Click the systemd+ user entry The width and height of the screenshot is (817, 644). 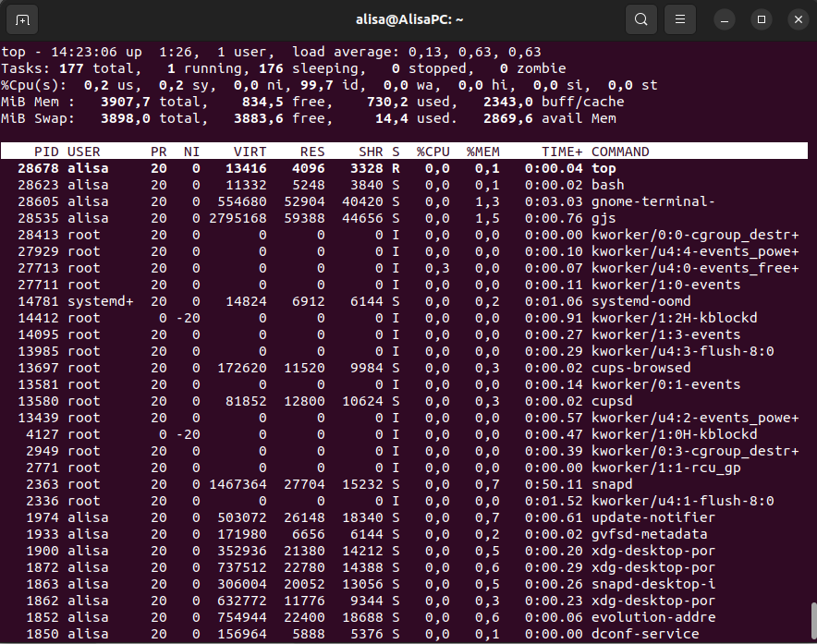[x=100, y=301]
